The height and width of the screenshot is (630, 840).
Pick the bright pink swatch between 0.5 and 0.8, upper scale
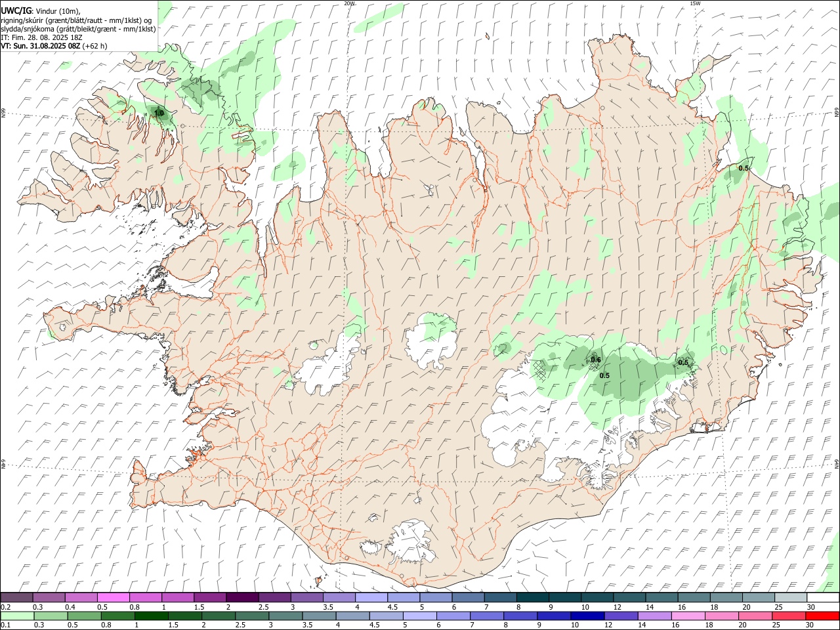click(x=113, y=598)
